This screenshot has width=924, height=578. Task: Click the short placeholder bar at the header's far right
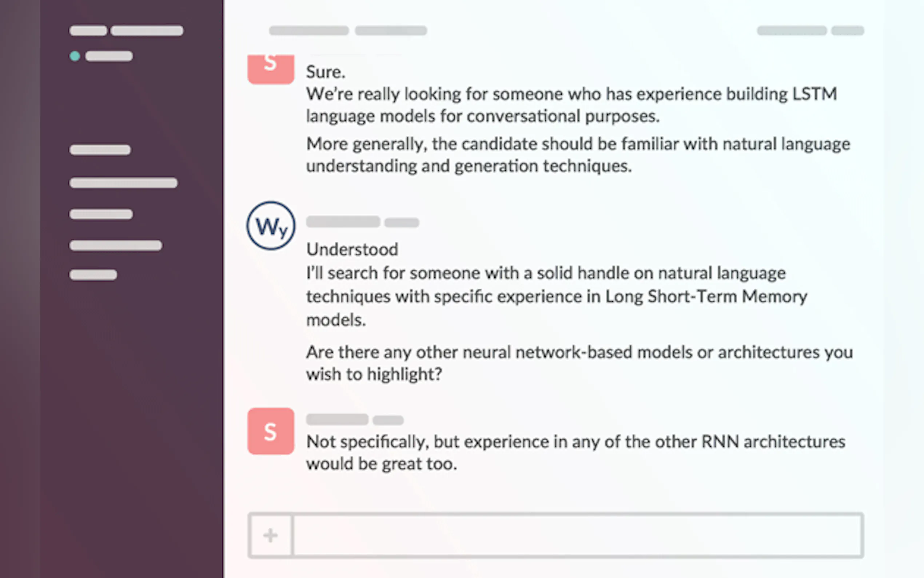click(847, 31)
